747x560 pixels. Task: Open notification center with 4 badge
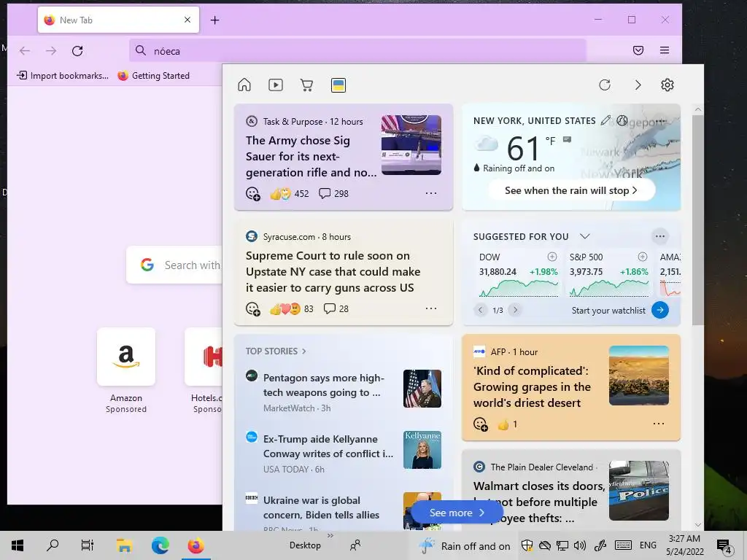click(x=724, y=546)
